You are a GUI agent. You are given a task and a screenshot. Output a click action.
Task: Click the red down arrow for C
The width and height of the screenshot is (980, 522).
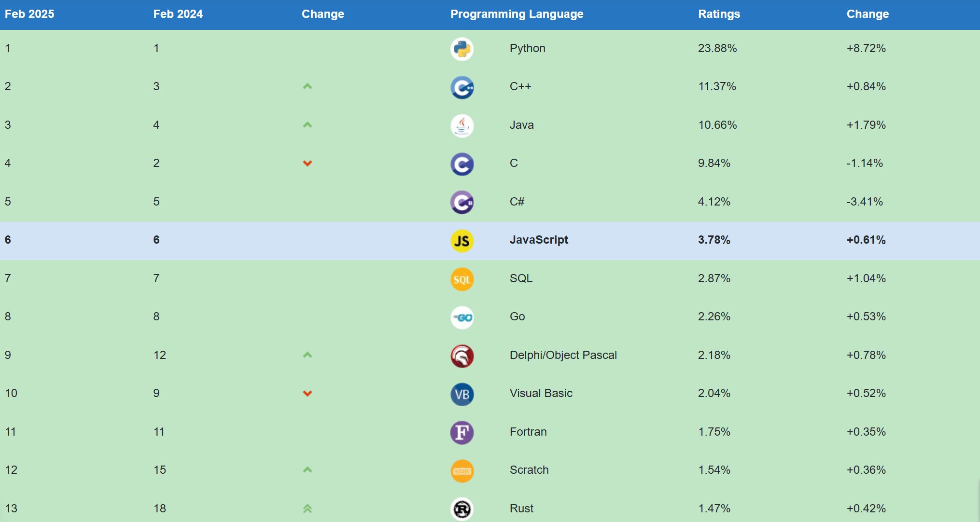pyautogui.click(x=308, y=163)
